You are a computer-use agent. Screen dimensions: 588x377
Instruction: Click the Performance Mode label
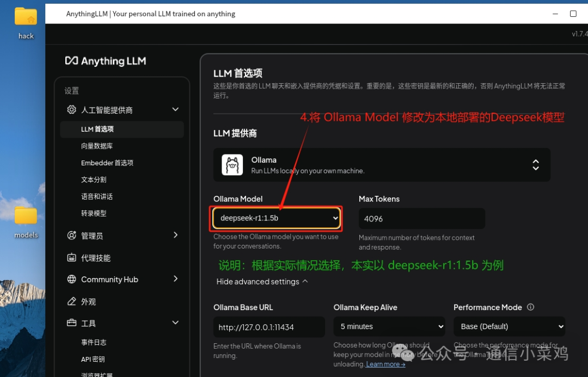click(x=487, y=307)
